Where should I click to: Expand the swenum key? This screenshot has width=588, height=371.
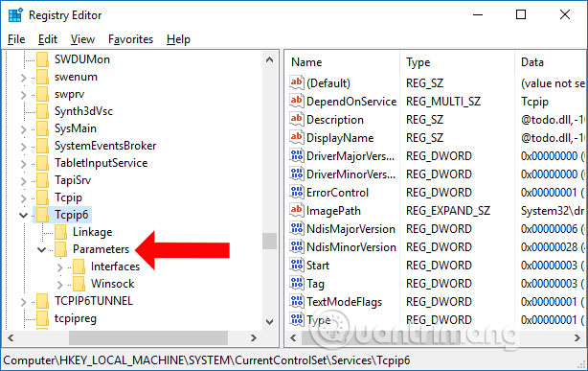tap(23, 78)
